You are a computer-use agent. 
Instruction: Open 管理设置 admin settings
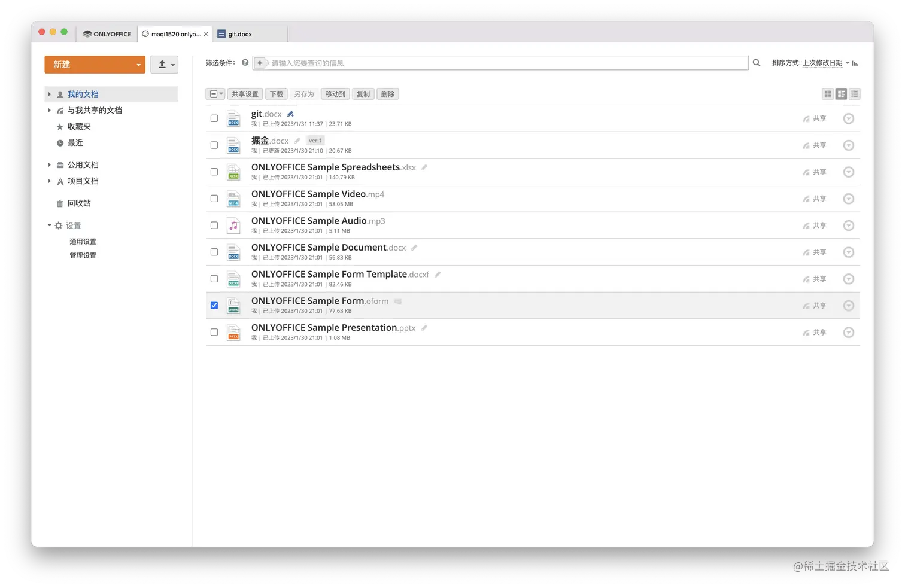pyautogui.click(x=83, y=255)
